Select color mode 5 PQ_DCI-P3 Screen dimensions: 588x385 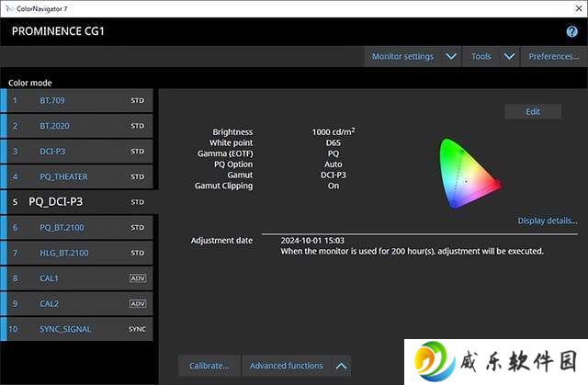(x=79, y=202)
